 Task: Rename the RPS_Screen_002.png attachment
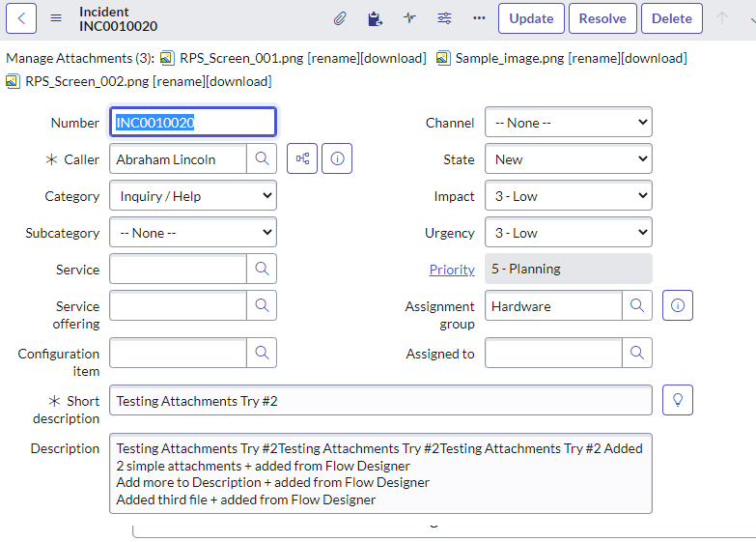180,81
